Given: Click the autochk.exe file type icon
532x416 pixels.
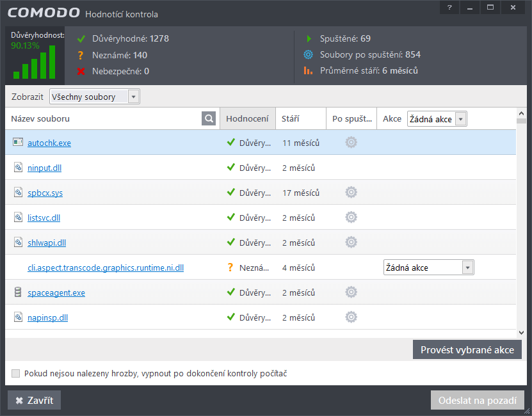Looking at the screenshot, I should click(18, 143).
